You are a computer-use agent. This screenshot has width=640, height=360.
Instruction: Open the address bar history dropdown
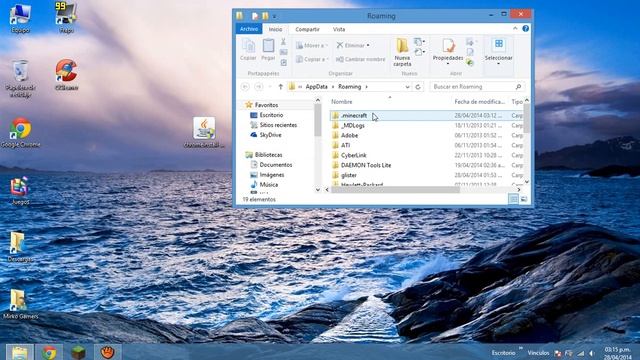tap(407, 87)
